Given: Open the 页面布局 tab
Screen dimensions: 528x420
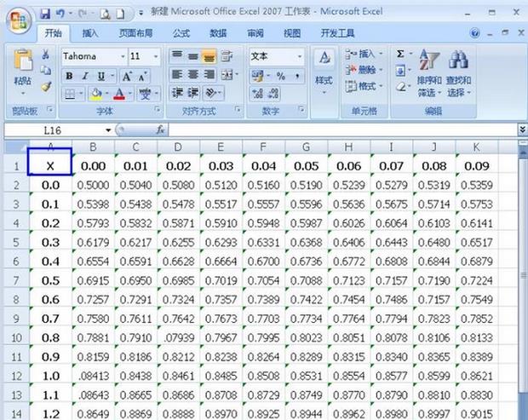Looking at the screenshot, I should point(135,33).
